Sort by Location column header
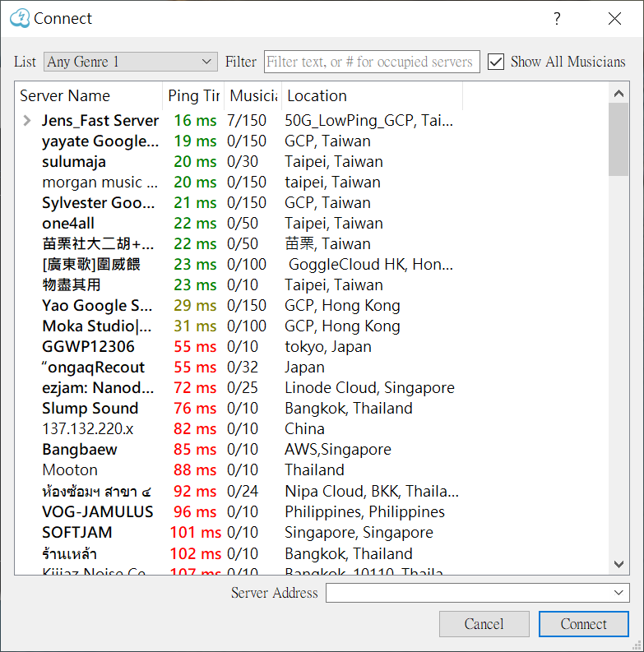644x652 pixels. [x=372, y=95]
